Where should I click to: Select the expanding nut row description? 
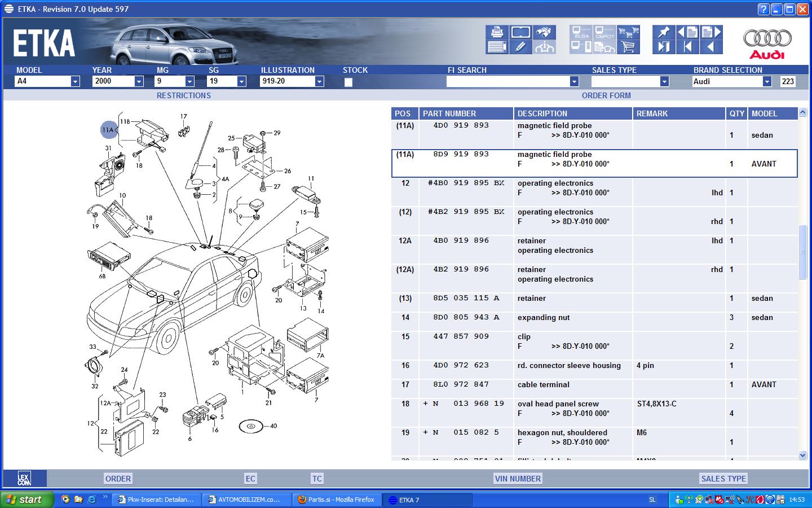[544, 317]
